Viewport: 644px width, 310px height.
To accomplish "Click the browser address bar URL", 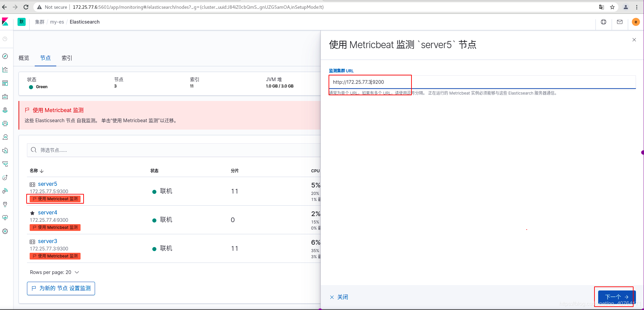I will tap(198, 7).
